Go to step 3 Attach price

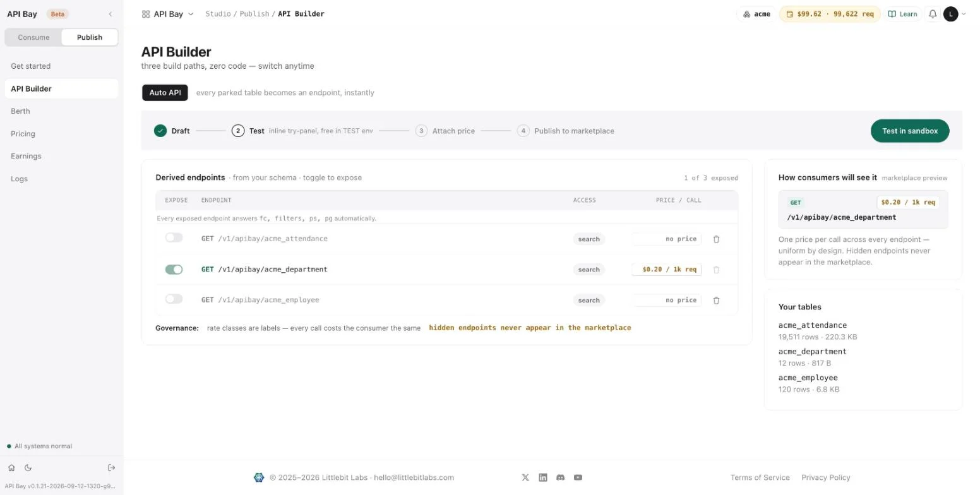(445, 131)
